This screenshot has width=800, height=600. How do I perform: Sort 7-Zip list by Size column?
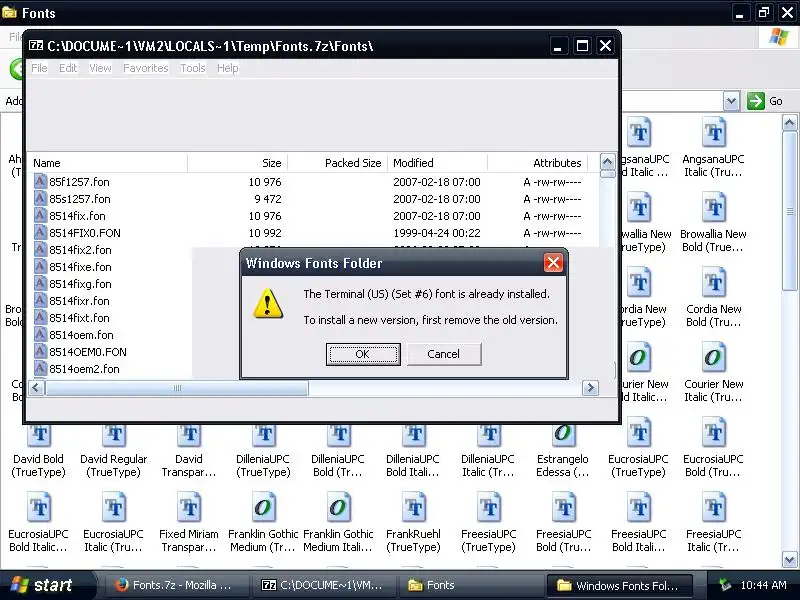tap(237, 163)
